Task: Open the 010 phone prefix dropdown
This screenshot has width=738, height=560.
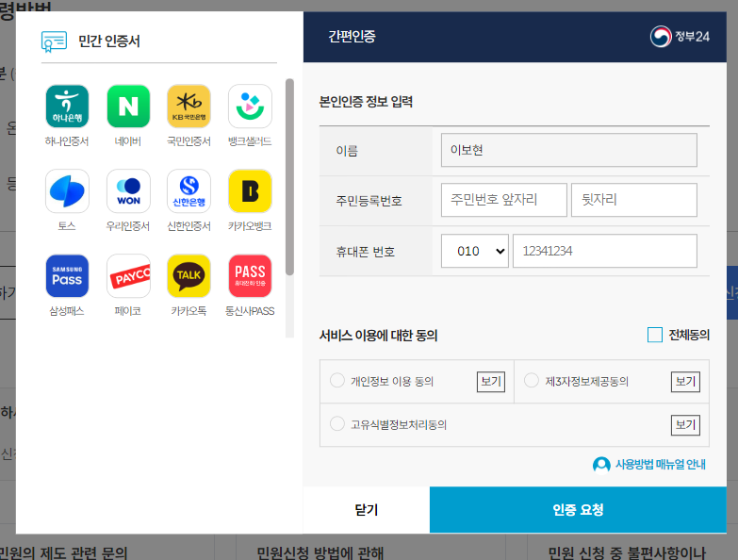Action: [474, 251]
